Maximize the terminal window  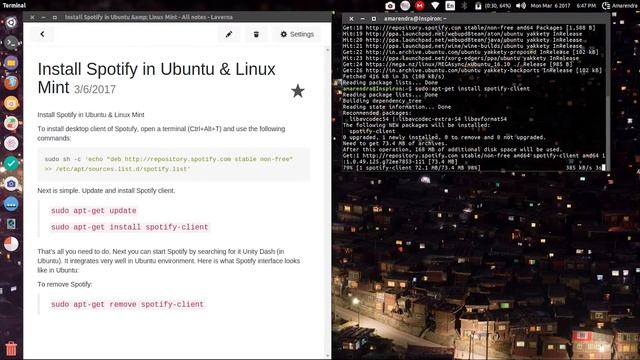[373, 18]
